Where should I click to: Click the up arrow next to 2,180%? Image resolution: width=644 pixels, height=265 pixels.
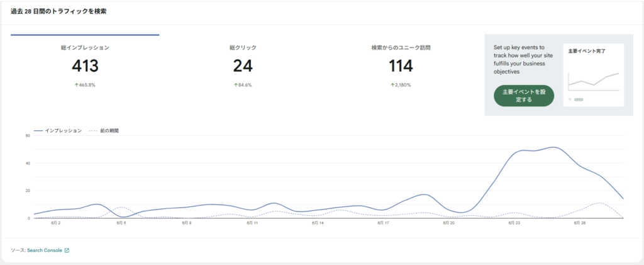click(x=392, y=84)
